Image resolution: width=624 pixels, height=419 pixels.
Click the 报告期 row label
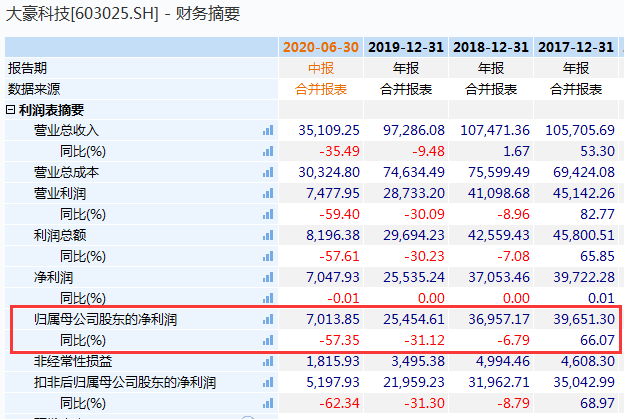[27, 68]
